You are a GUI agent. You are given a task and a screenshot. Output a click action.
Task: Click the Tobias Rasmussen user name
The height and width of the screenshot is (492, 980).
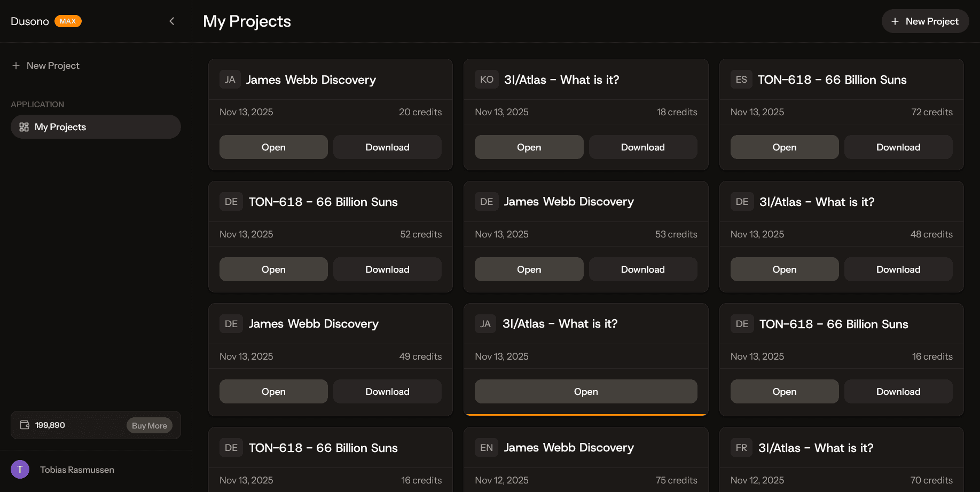(77, 470)
